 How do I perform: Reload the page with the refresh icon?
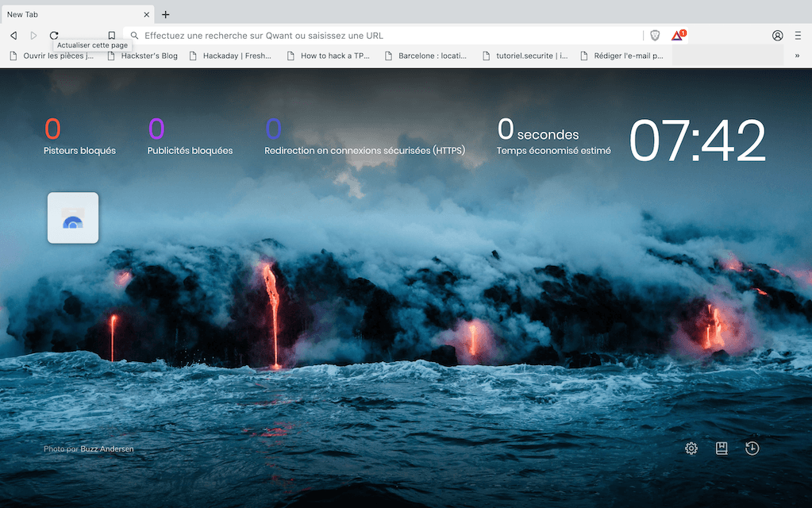54,36
